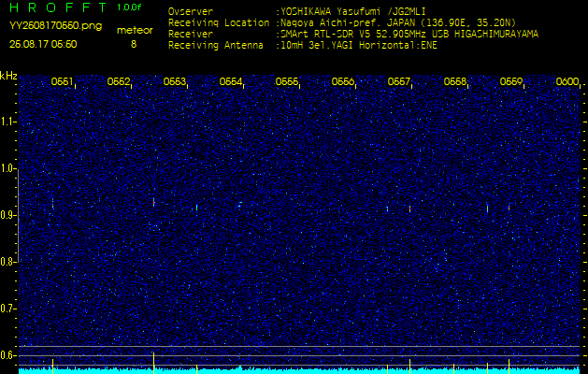The width and height of the screenshot is (588, 374).
Task: Click the 'Receiving Antenna' field label
Action: (x=216, y=46)
